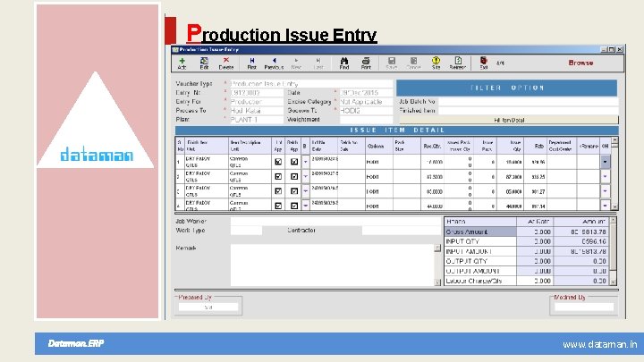Screen dimensions: 644x362
Task: Select the INPUT AMOUNT row
Action: tap(527, 251)
